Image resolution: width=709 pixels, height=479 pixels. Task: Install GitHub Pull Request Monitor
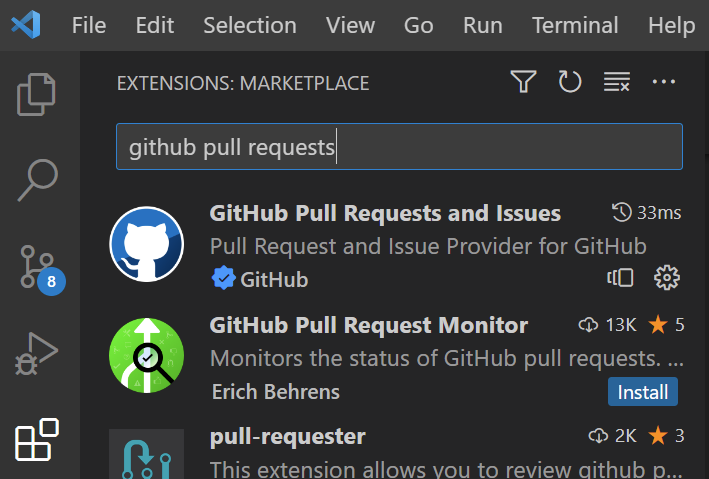point(643,392)
